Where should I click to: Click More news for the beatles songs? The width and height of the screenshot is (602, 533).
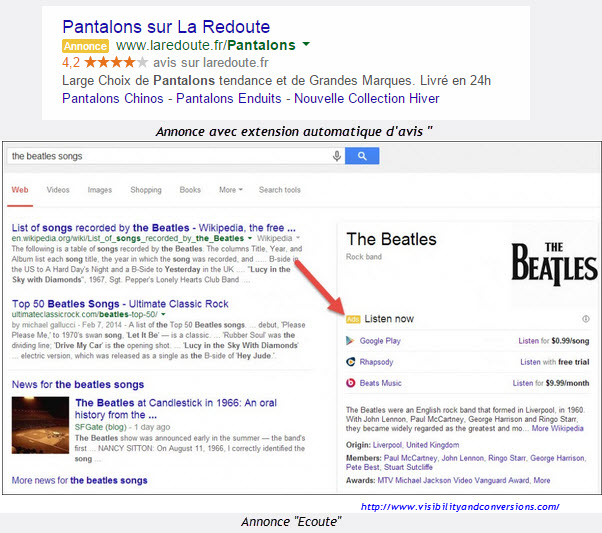[79, 480]
